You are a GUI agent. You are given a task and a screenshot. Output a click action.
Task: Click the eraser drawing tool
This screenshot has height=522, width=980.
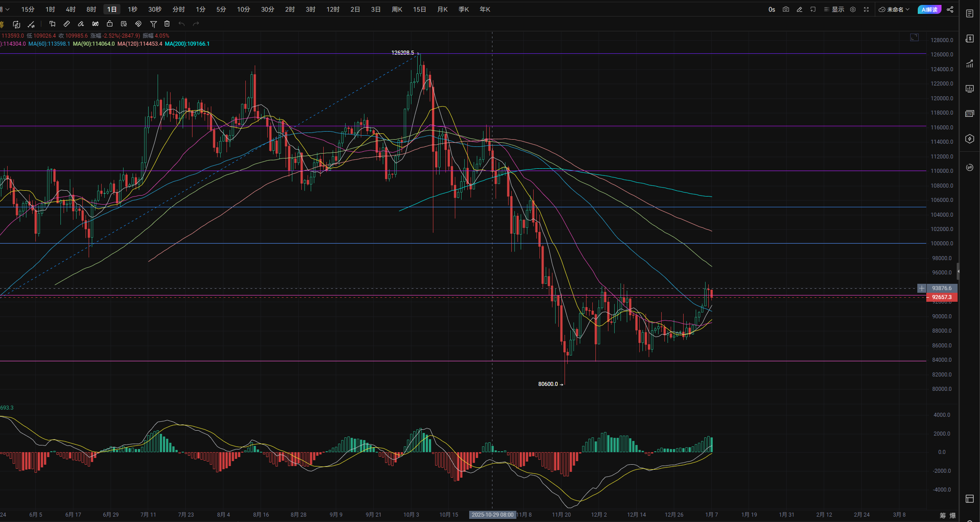click(x=81, y=24)
